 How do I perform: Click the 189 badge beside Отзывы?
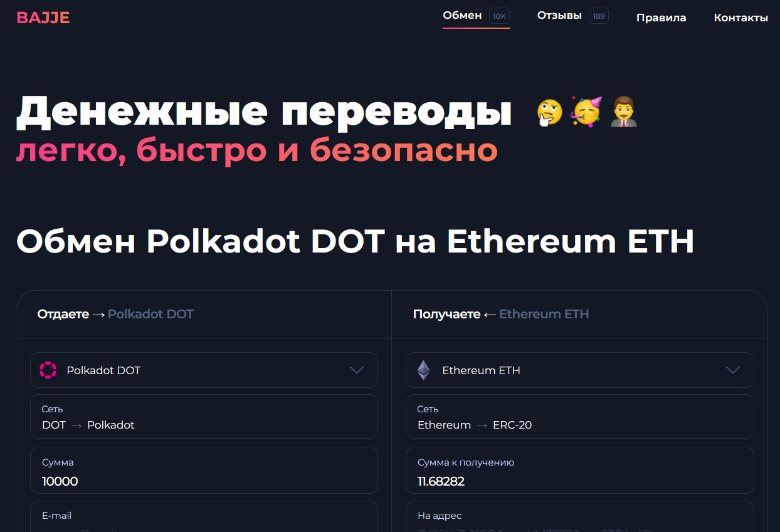(599, 16)
